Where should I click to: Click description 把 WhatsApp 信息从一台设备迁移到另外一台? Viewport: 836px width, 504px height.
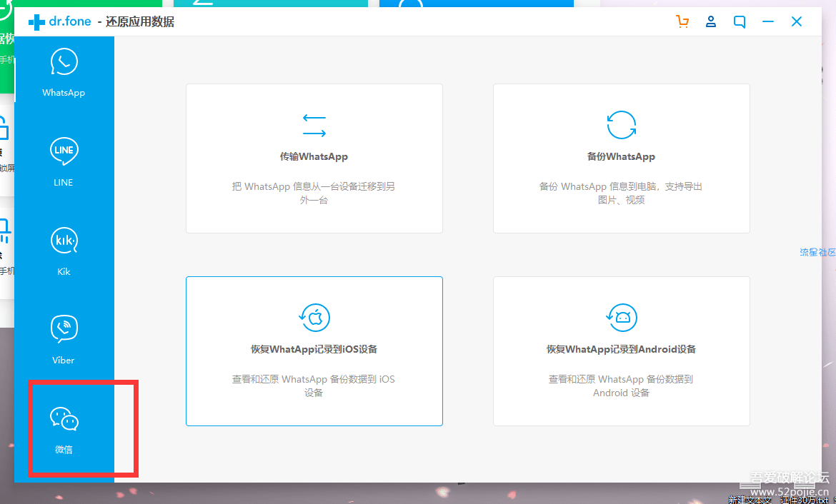pyautogui.click(x=314, y=193)
